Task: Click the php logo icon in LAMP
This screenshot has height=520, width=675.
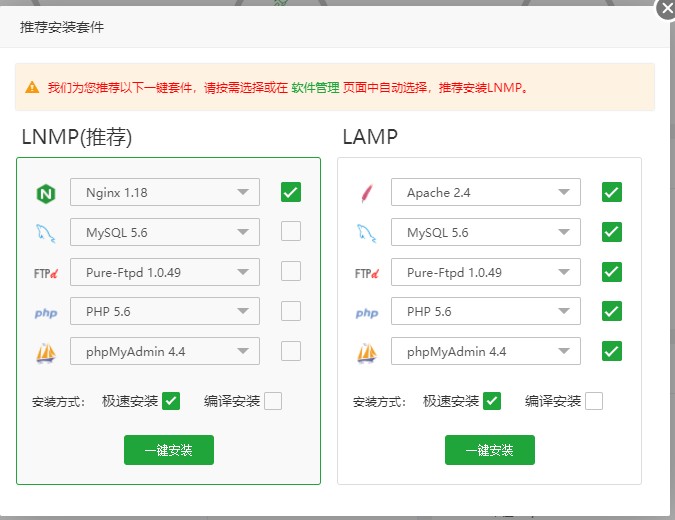Action: [x=367, y=313]
